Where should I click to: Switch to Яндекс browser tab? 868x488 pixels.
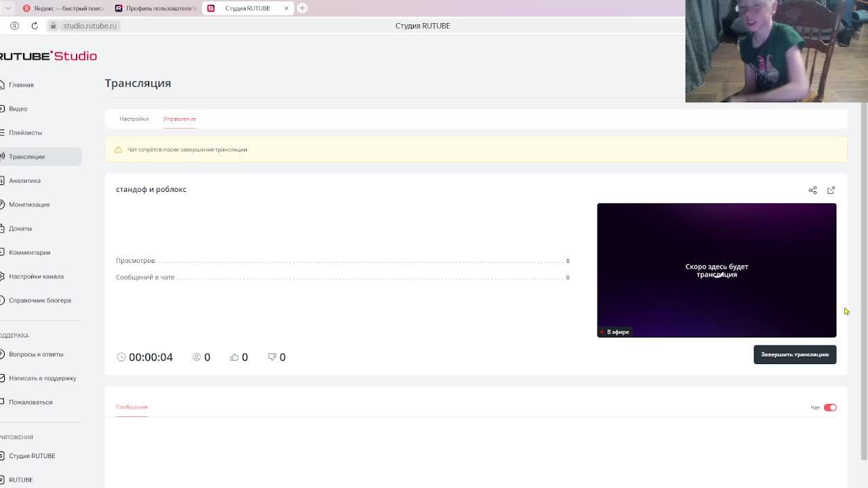coord(63,8)
